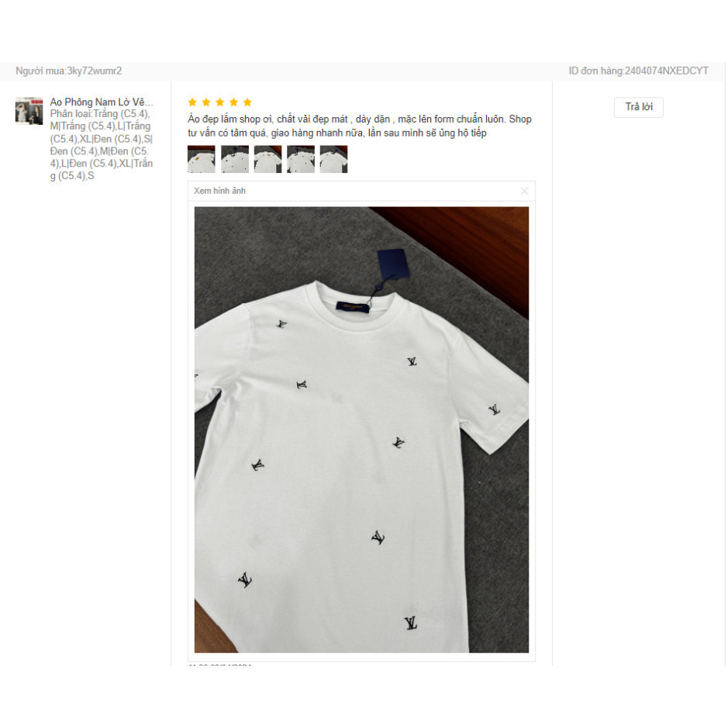Click the Phân loại variant description text
The image size is (728, 728).
102,145
